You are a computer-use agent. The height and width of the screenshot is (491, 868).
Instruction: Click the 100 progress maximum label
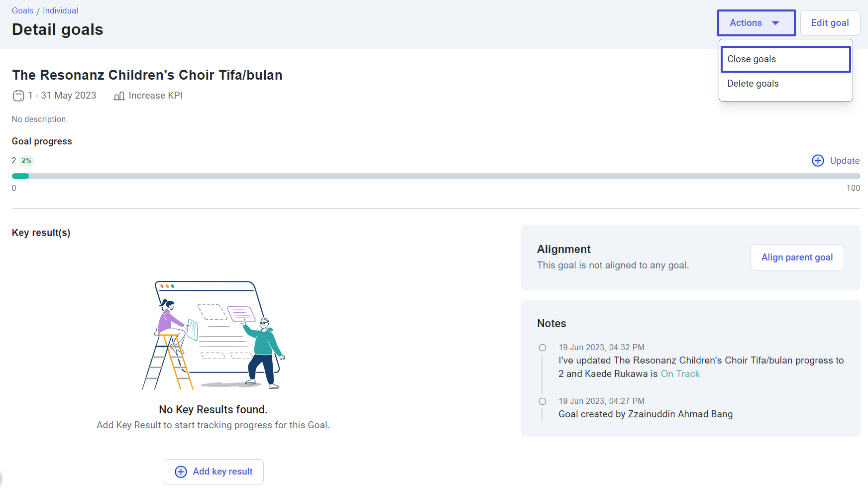853,188
